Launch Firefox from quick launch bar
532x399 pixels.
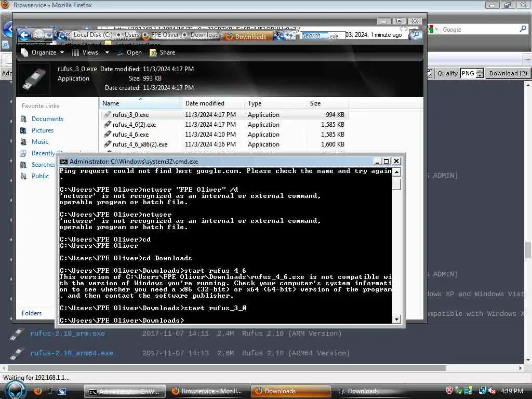coord(37,391)
